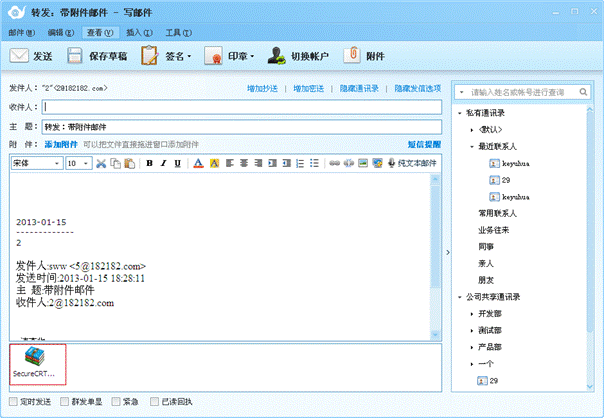Open the font color picker

pyautogui.click(x=198, y=163)
